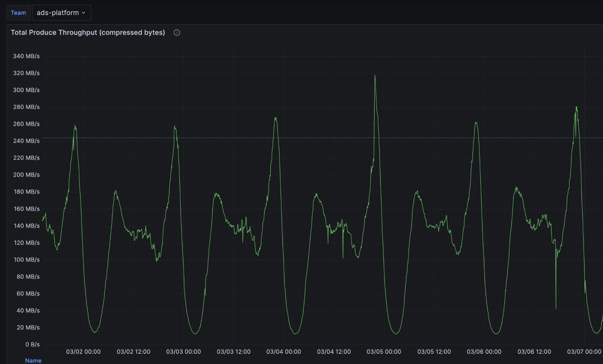
Task: Click the 220 MB/s axis label
Action: [26, 158]
